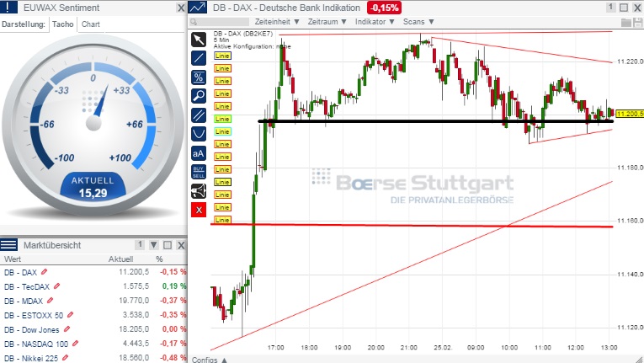Screen dimensions: 644x363
Task: Open the Indikator dropdown
Action: [x=375, y=22]
